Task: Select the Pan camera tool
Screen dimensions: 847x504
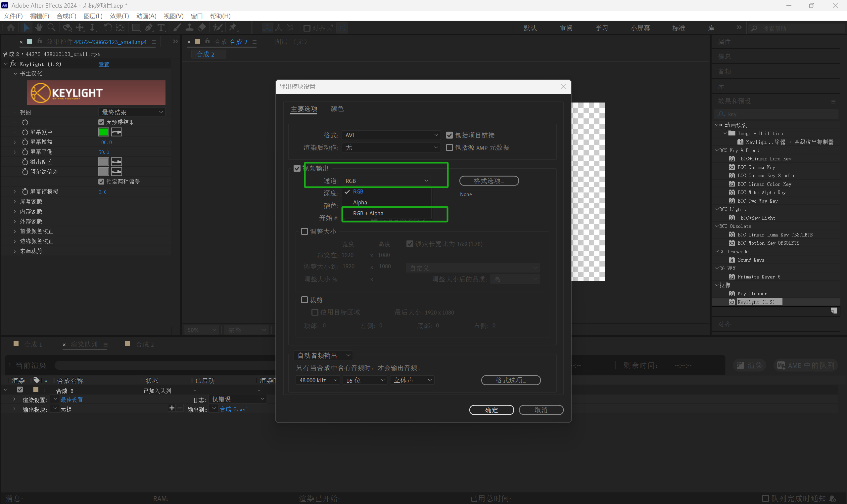Action: [80, 28]
